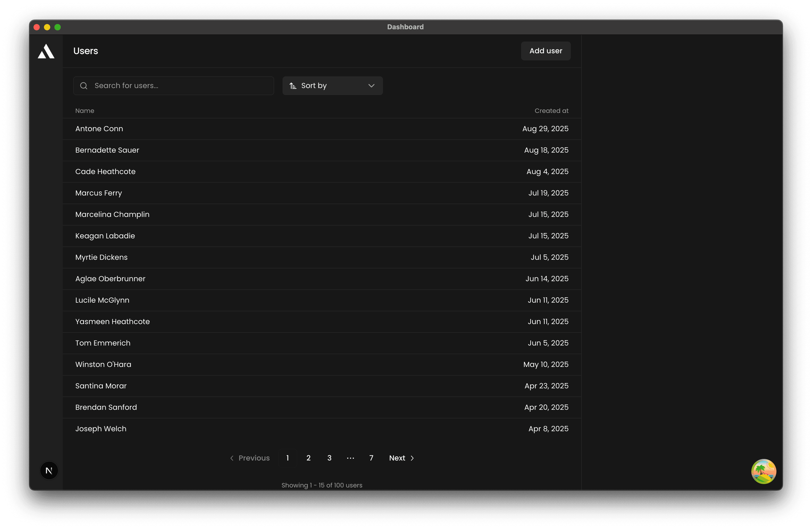The image size is (812, 529).
Task: Click the sort ascending arrow icon
Action: point(293,86)
